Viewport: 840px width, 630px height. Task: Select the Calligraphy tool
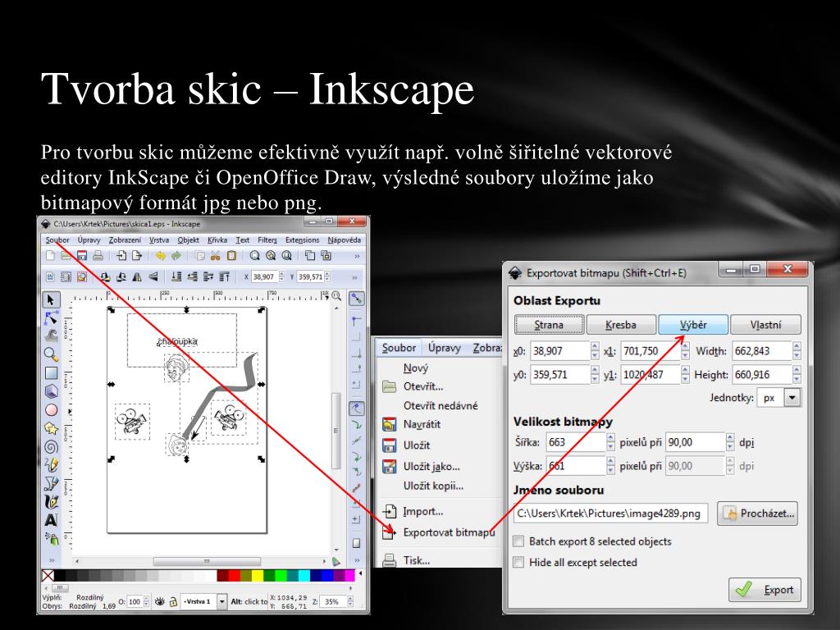(51, 502)
